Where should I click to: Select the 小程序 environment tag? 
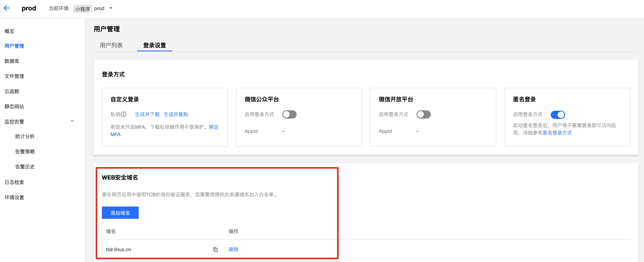(x=82, y=9)
